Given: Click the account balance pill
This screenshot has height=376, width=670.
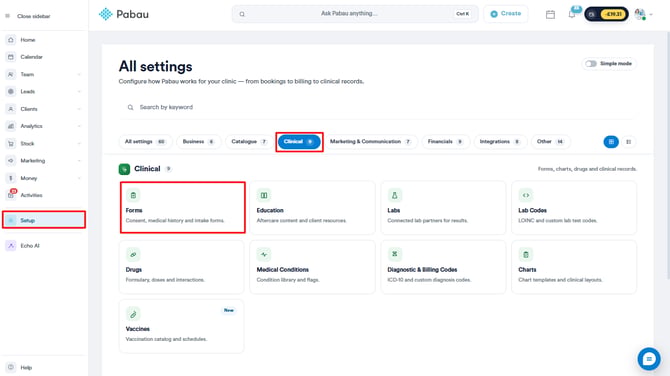Looking at the screenshot, I should click(x=606, y=14).
